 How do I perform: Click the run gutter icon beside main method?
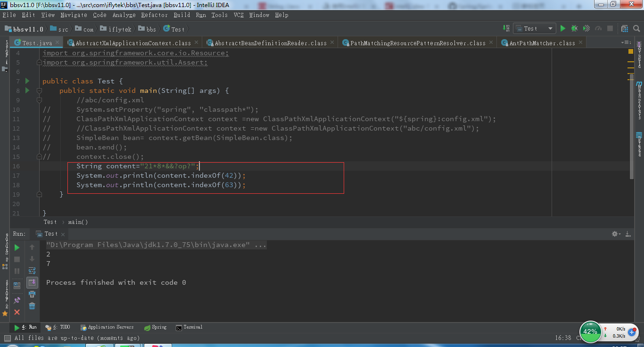(27, 91)
